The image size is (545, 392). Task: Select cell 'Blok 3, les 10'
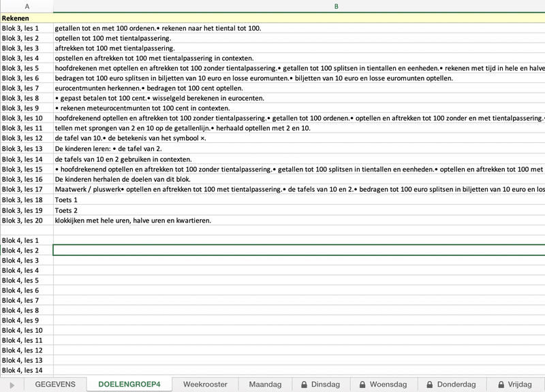pos(27,118)
